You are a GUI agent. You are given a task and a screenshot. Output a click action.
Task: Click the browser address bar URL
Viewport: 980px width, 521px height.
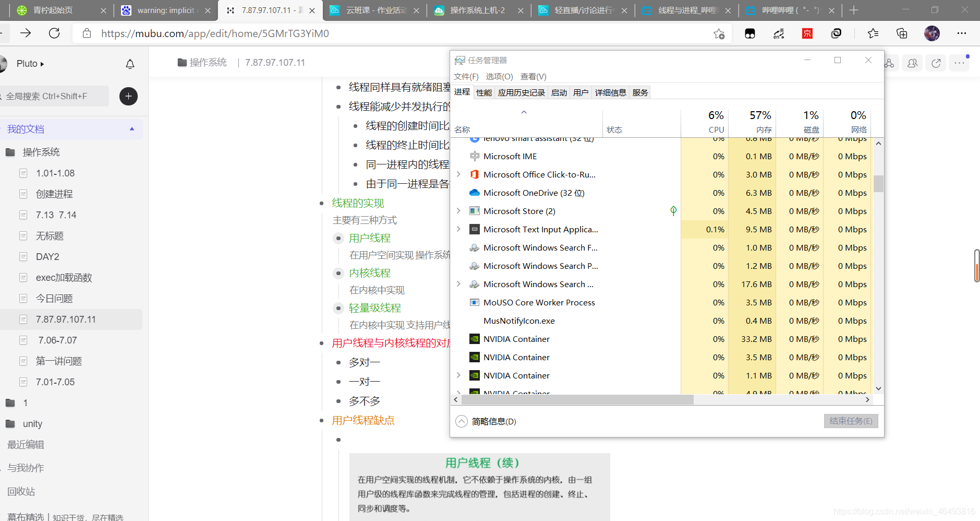(x=215, y=33)
